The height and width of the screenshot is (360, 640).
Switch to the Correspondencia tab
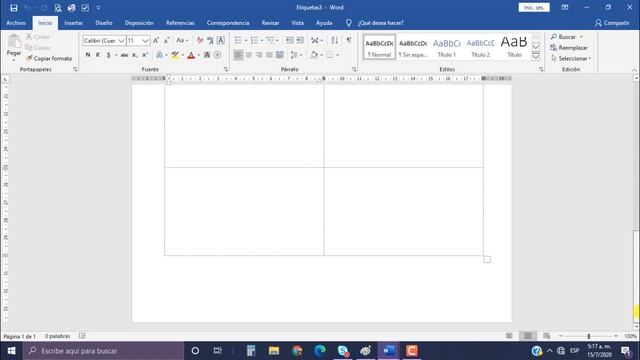tap(228, 23)
